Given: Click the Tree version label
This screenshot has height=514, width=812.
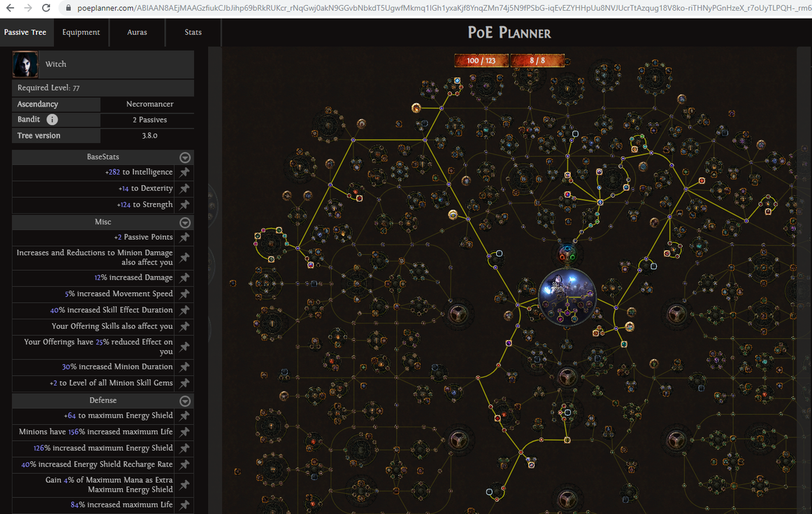Looking at the screenshot, I should tap(39, 136).
